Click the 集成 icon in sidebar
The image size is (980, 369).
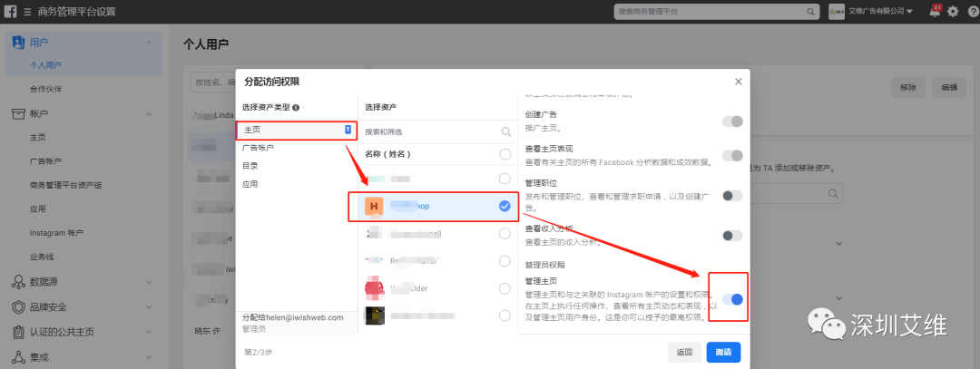coord(18,358)
